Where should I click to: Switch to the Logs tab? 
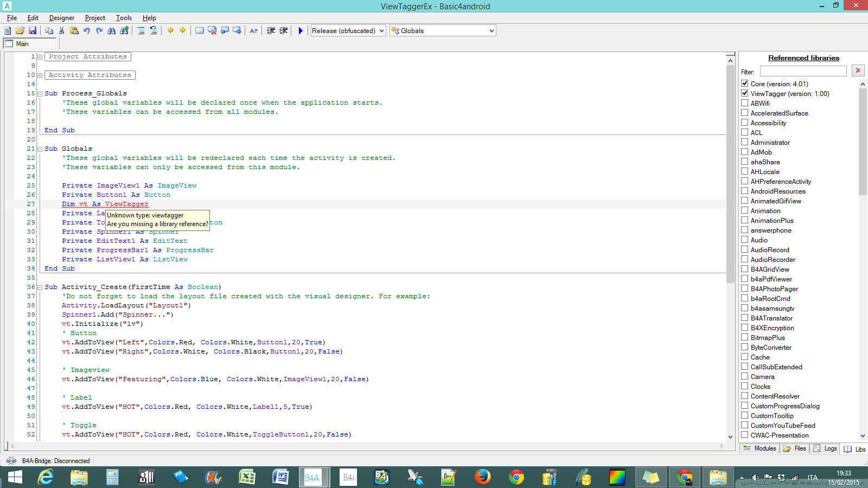(x=825, y=448)
